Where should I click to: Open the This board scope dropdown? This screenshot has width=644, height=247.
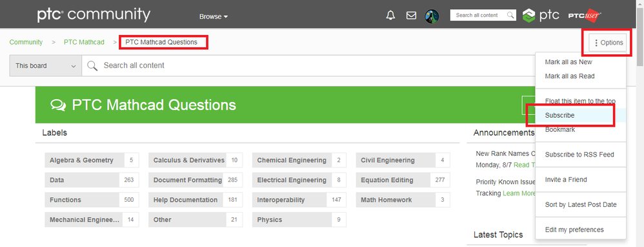[46, 65]
